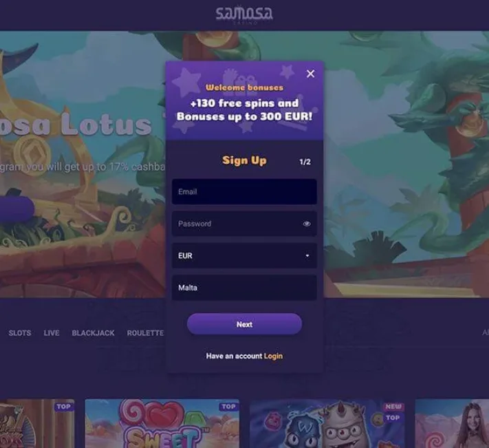Viewport: 489px width, 448px height.
Task: Click the Samosa Lotus banner heading
Action: [76, 125]
